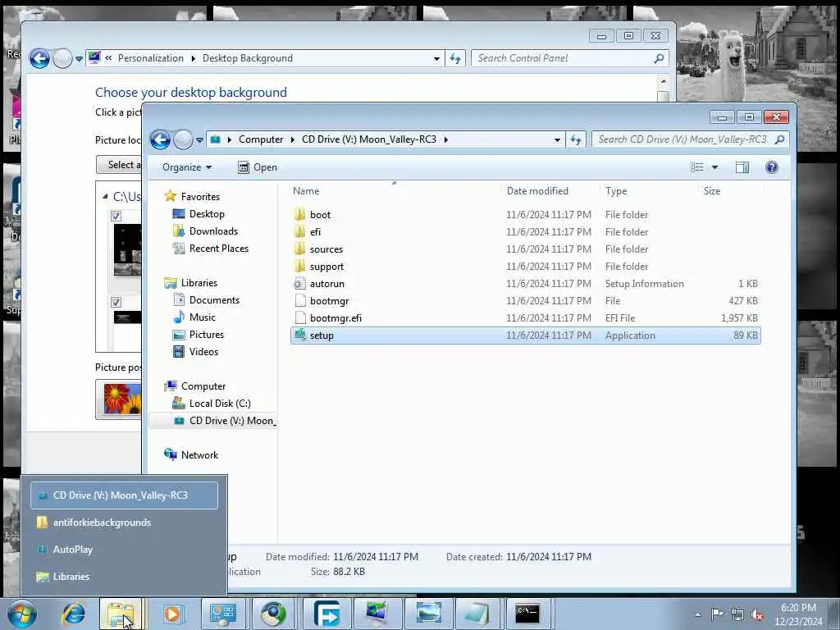
Task: Open the Documents library
Action: (x=214, y=300)
